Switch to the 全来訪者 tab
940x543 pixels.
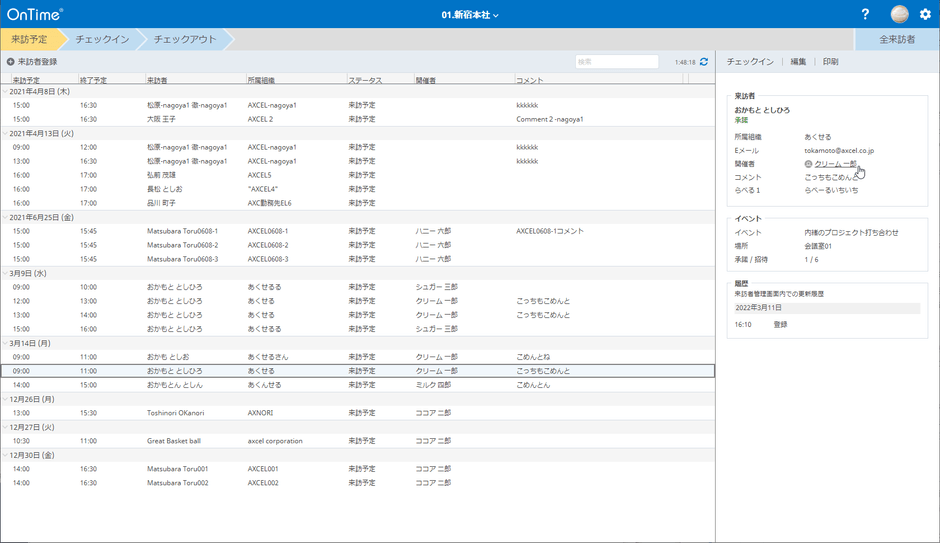tap(896, 39)
